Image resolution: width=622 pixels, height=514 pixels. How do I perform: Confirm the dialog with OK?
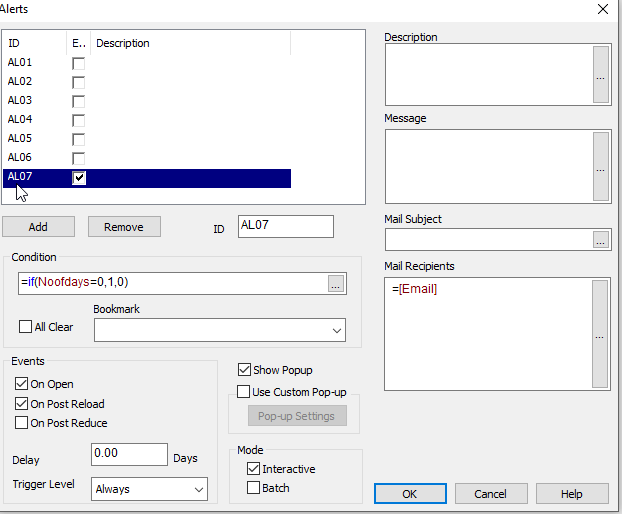pyautogui.click(x=410, y=494)
